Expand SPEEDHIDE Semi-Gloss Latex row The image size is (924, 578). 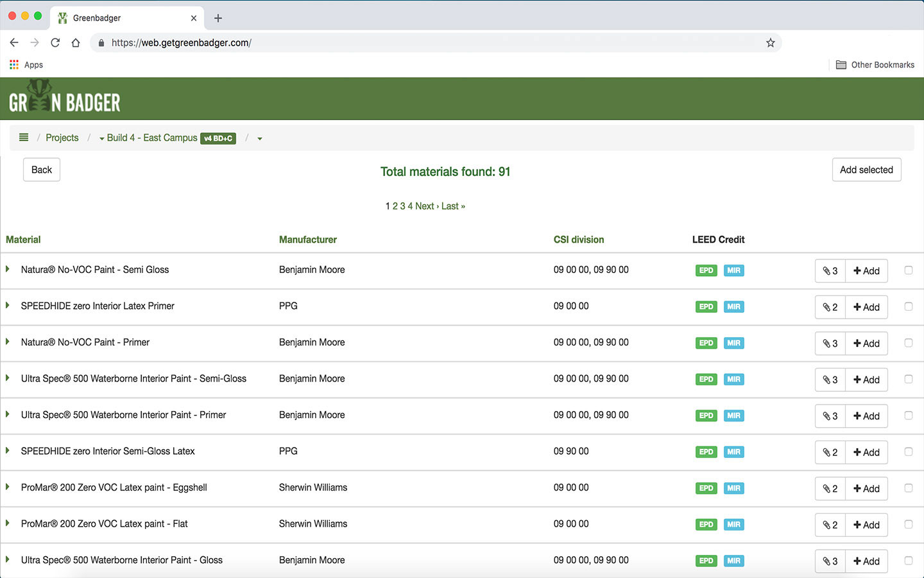(x=8, y=450)
